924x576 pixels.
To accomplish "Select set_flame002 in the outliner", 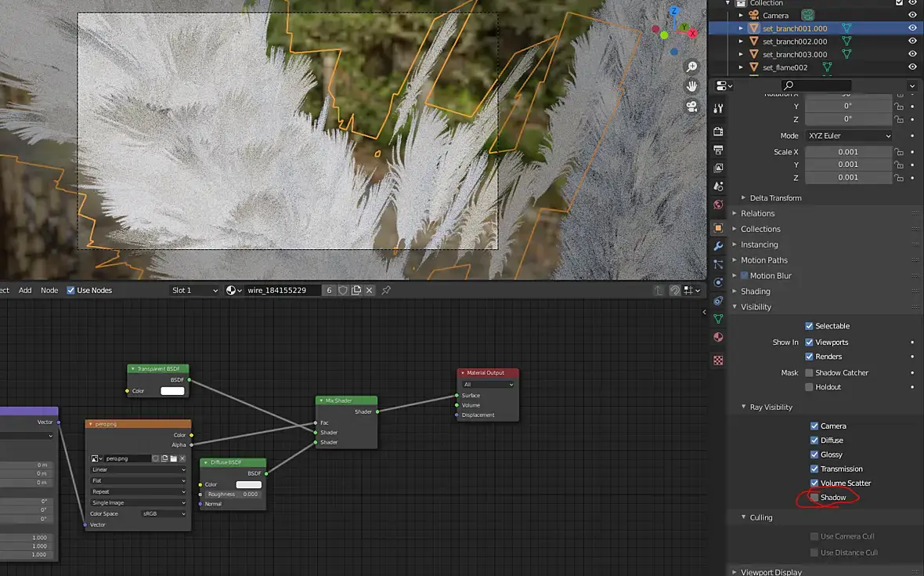I will (785, 67).
